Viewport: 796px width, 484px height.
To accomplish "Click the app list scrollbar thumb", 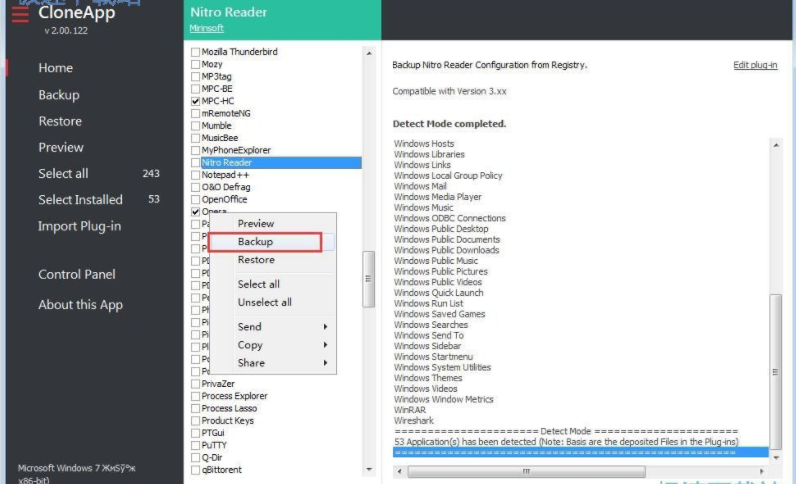I will tap(369, 279).
